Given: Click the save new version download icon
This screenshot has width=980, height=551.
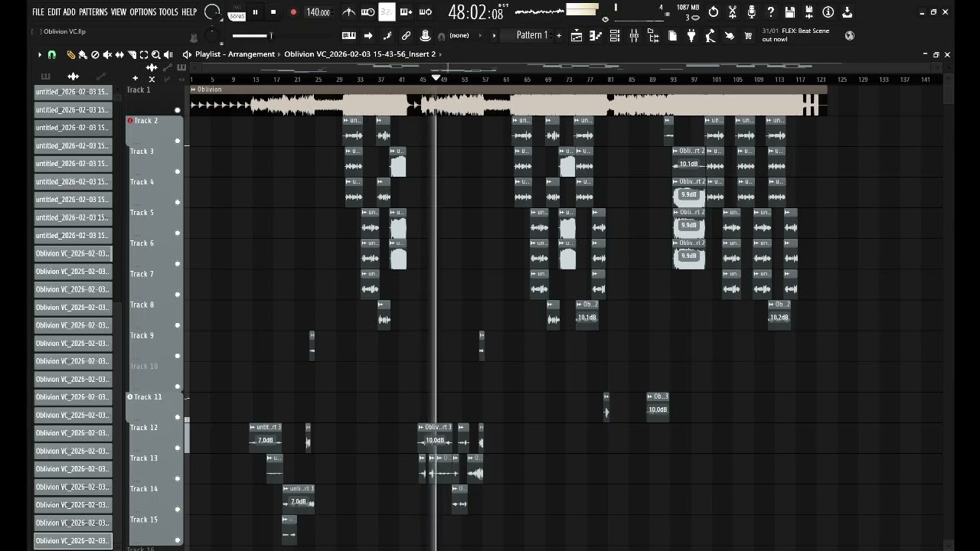Looking at the screenshot, I should (x=848, y=12).
